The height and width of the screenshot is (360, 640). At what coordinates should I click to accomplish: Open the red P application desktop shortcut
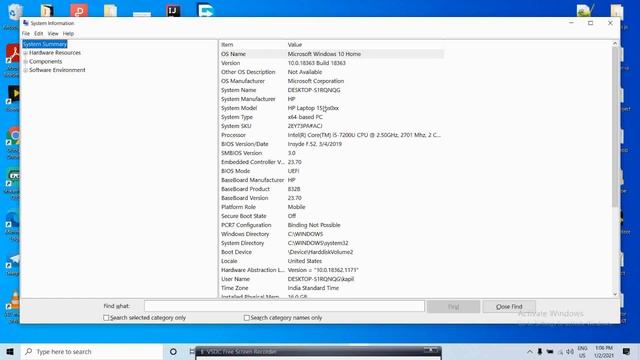[x=79, y=10]
